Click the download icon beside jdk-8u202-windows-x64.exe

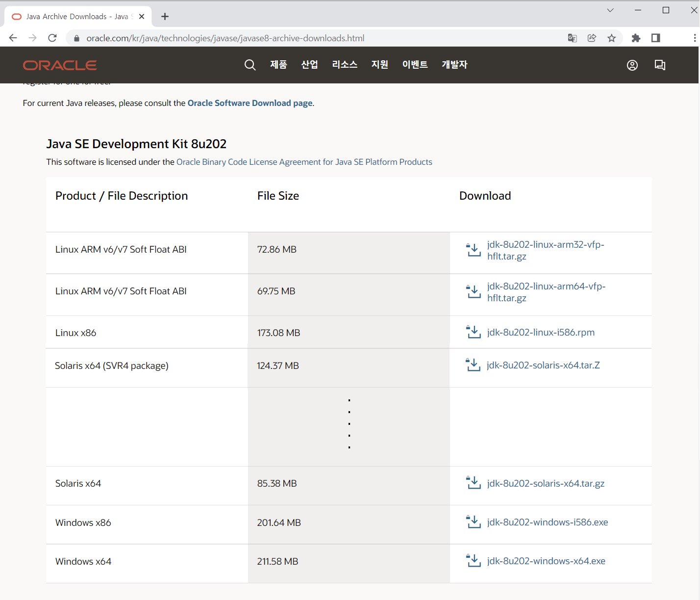(473, 560)
